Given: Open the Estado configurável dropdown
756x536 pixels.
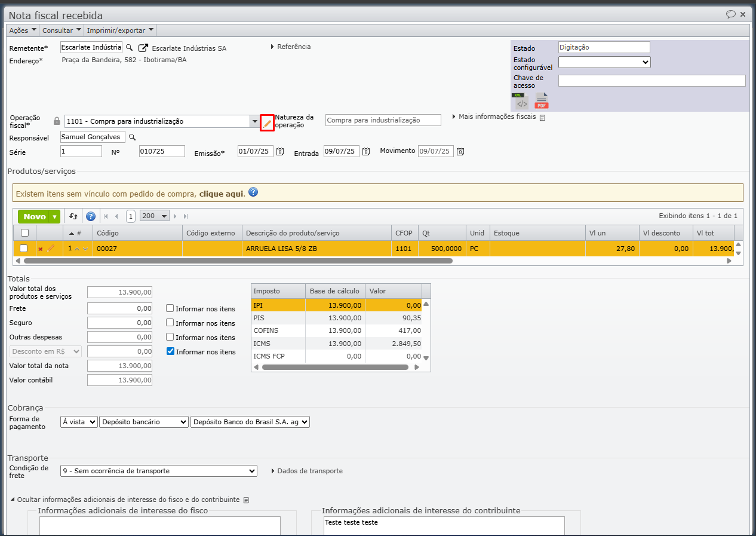Looking at the screenshot, I should [604, 62].
